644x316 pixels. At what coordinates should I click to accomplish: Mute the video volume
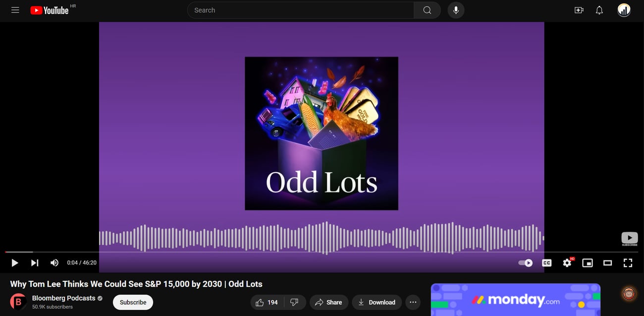[x=54, y=263]
